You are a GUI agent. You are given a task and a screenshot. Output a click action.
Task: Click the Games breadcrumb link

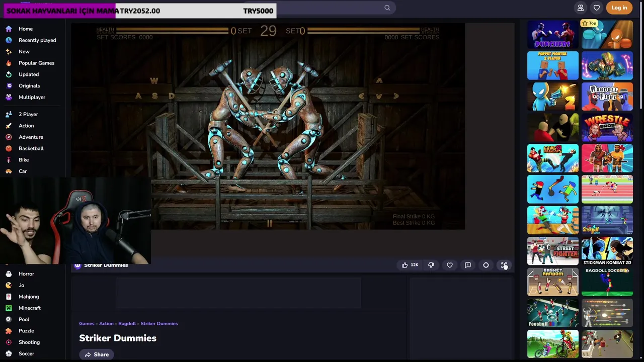point(87,324)
